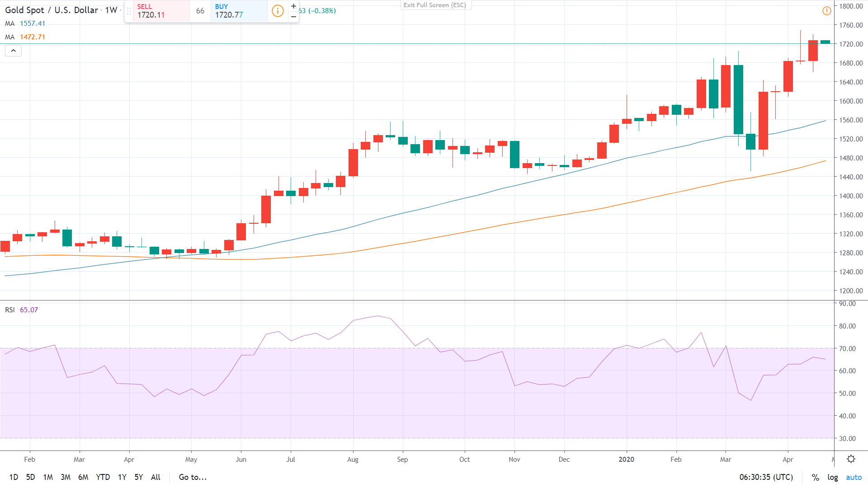Click the 1800.00 price axis label

point(851,6)
